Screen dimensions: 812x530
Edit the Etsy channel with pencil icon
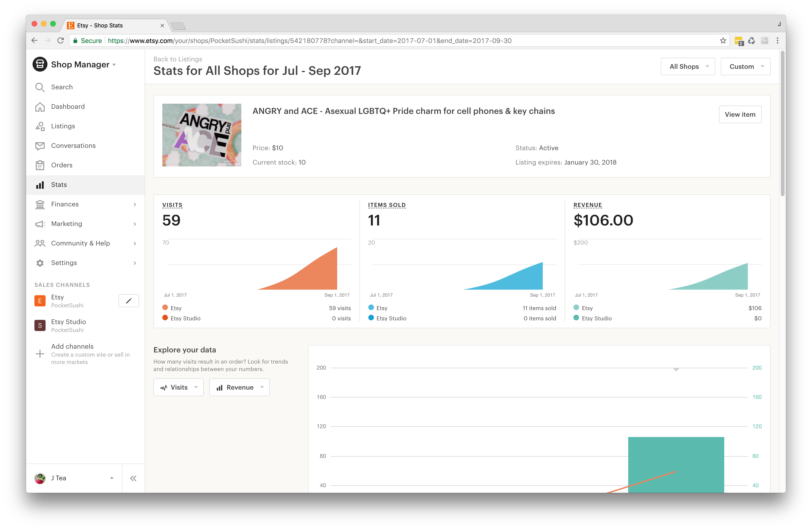coord(129,301)
